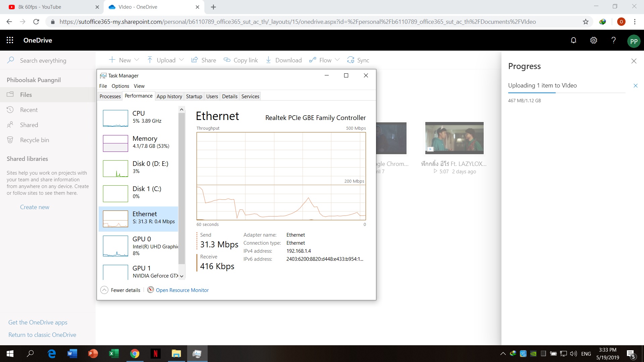Select Disk 1 (C:) performance item
This screenshot has width=644, height=362.
tap(139, 193)
